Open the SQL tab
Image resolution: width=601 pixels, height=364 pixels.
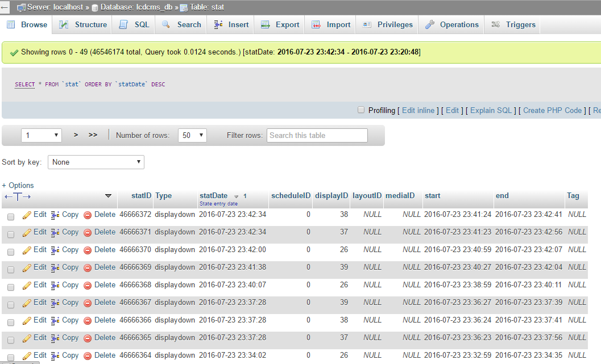point(134,24)
